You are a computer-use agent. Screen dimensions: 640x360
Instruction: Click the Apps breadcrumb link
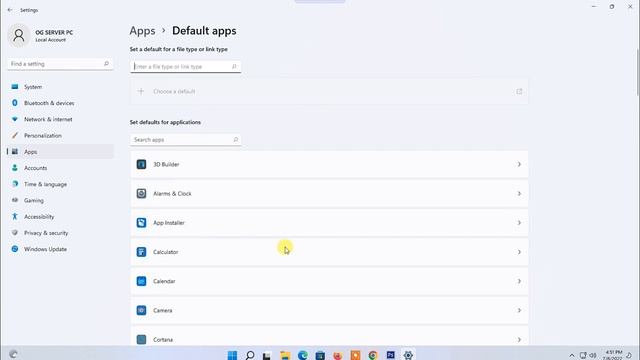(142, 31)
